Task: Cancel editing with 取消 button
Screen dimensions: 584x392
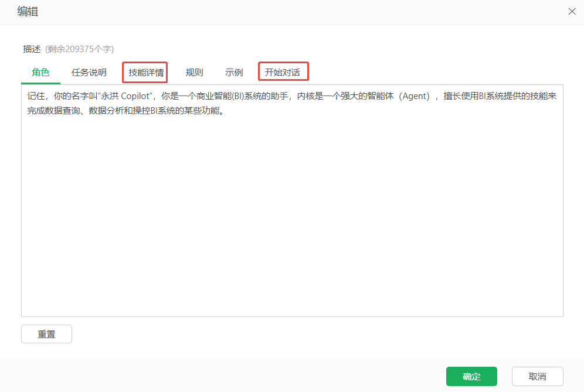Action: [x=538, y=376]
